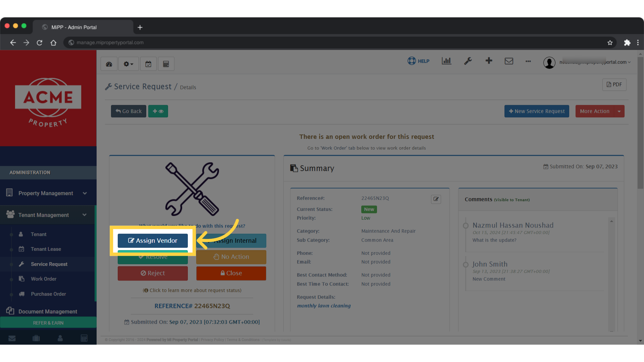The image size is (644, 362).
Task: Click the REFER & EARN banner
Action: (48, 323)
